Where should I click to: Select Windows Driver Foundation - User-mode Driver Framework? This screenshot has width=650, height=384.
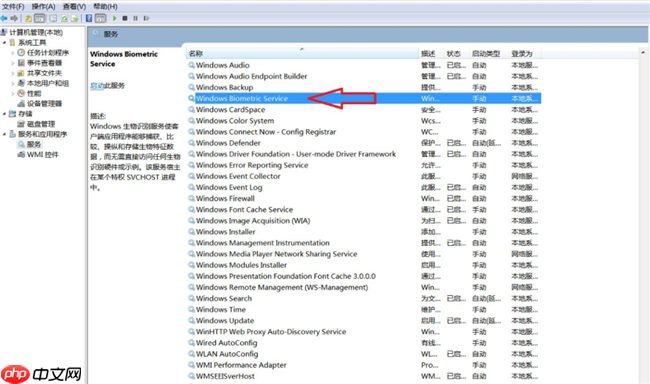[296, 154]
